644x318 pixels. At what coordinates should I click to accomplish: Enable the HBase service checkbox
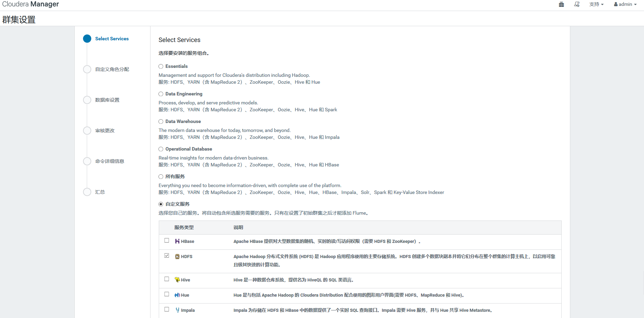(167, 240)
